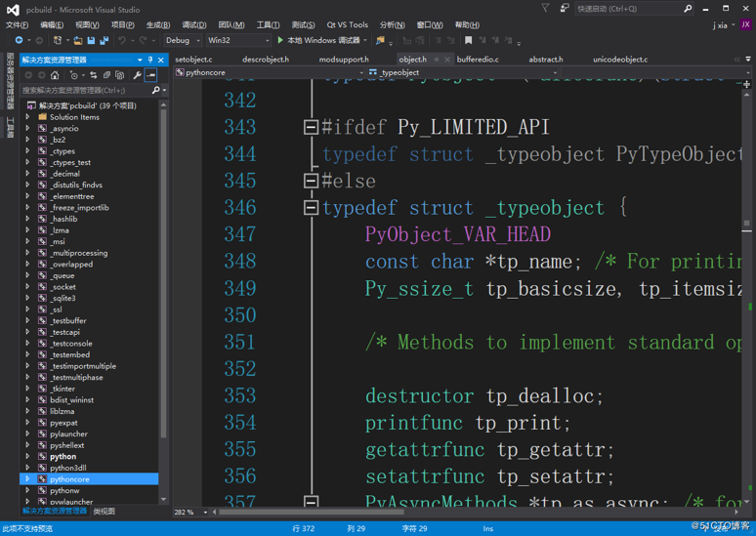Click the quick launch 快速启动 input box
This screenshot has width=756, height=536.
629,9
